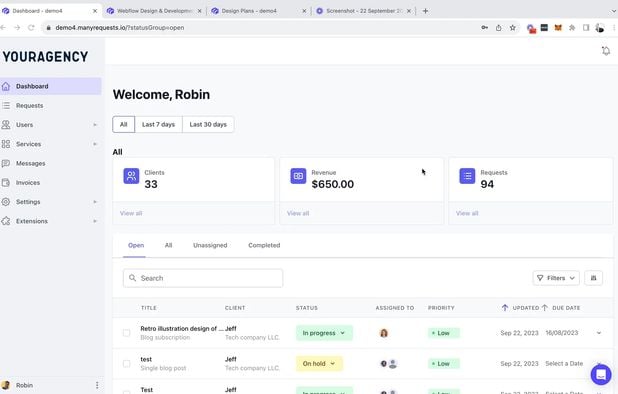Click the browser address bar URL

point(120,28)
